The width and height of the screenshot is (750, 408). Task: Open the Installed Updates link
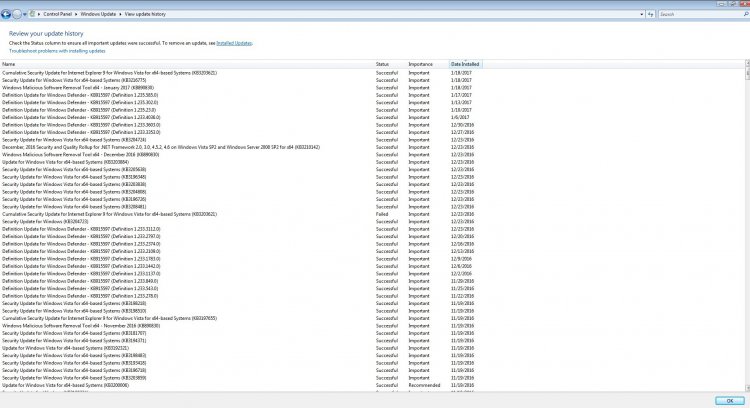[234, 43]
